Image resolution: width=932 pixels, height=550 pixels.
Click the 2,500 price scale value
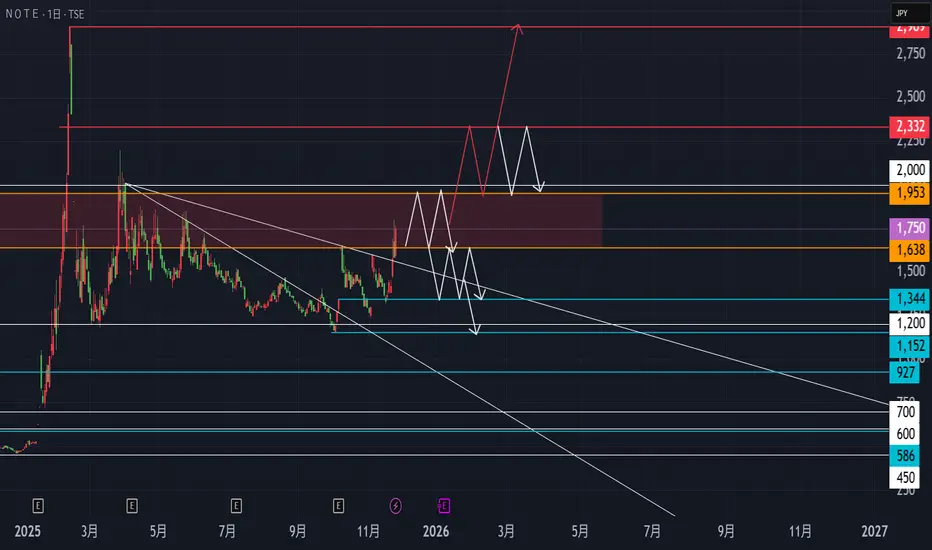point(911,96)
